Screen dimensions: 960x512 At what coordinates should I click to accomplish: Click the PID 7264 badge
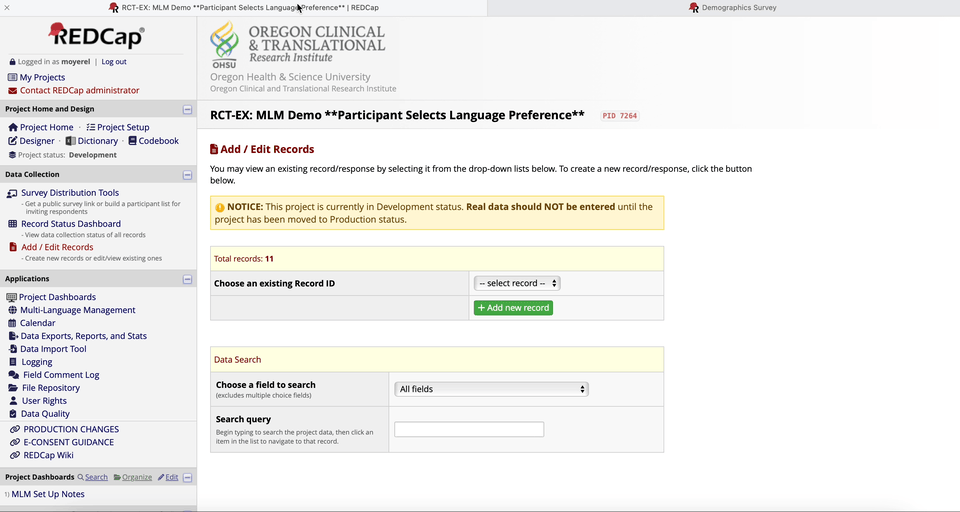click(620, 116)
